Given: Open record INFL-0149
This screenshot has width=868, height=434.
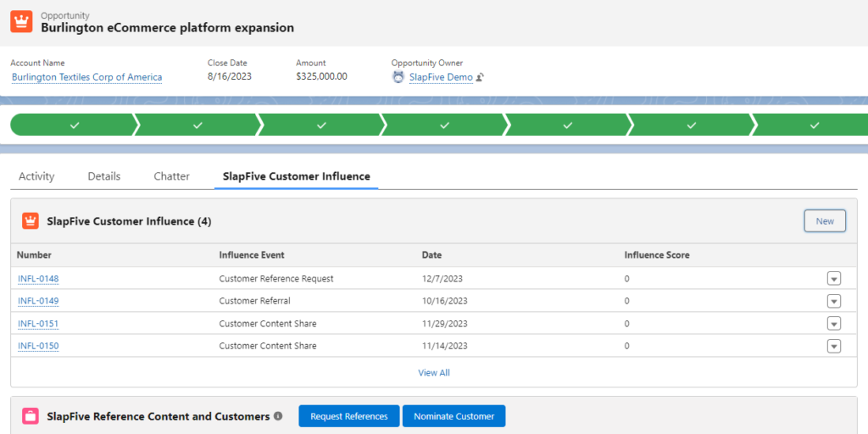Looking at the screenshot, I should [x=38, y=301].
